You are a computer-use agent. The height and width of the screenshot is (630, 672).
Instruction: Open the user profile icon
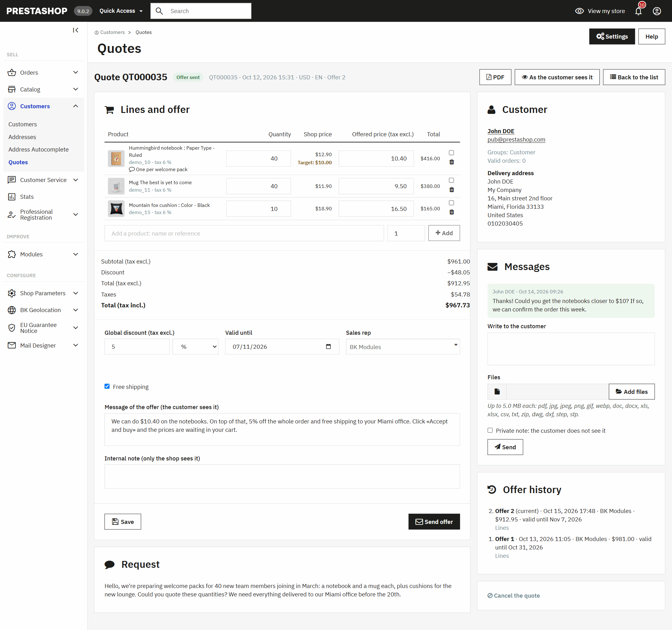[656, 11]
